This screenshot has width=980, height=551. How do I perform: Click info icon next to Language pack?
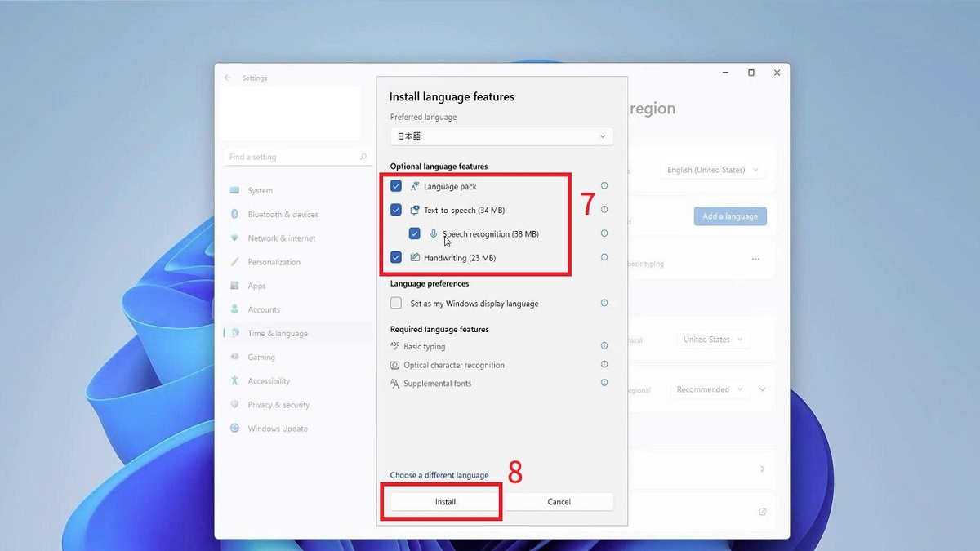604,186
